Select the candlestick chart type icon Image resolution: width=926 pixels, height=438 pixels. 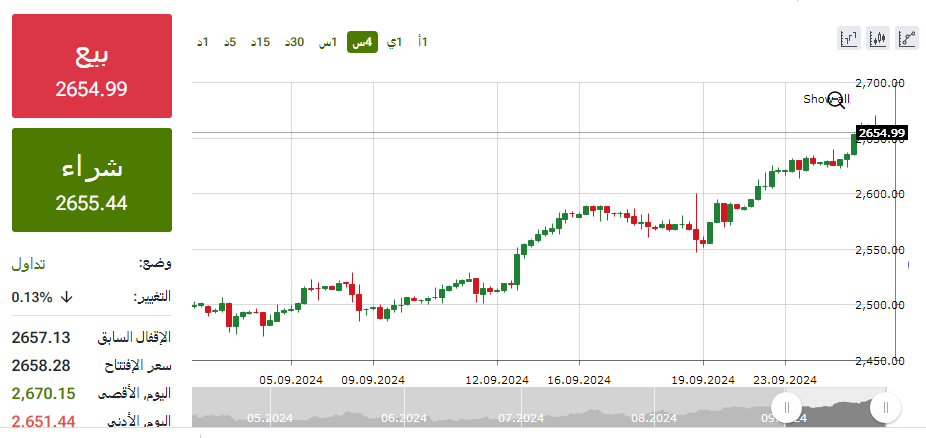coord(878,39)
